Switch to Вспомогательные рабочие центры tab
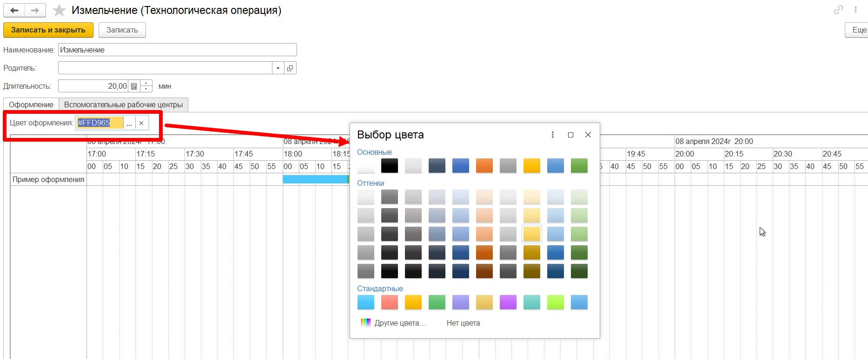868x359 pixels. tap(123, 105)
